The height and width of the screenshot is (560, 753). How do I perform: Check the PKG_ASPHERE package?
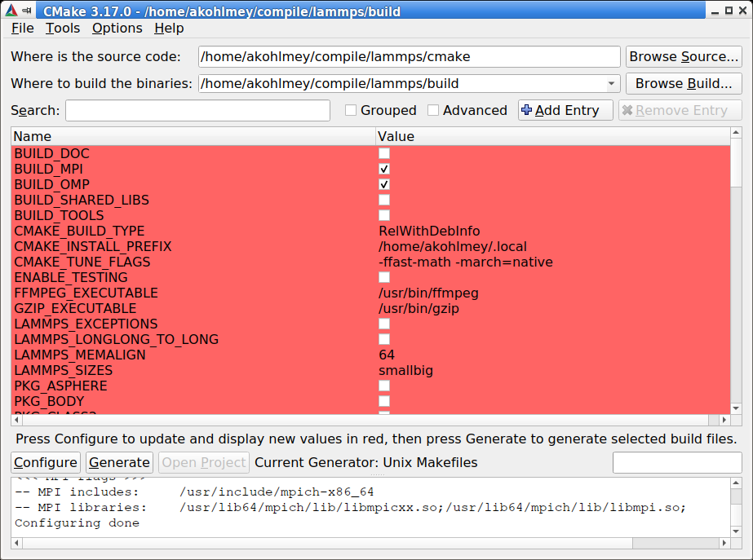click(383, 386)
